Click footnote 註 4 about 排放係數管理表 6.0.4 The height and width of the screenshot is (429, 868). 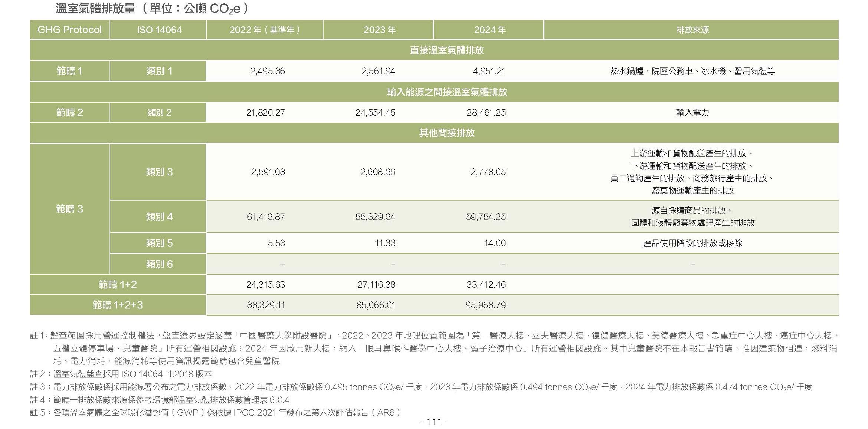[x=160, y=400]
